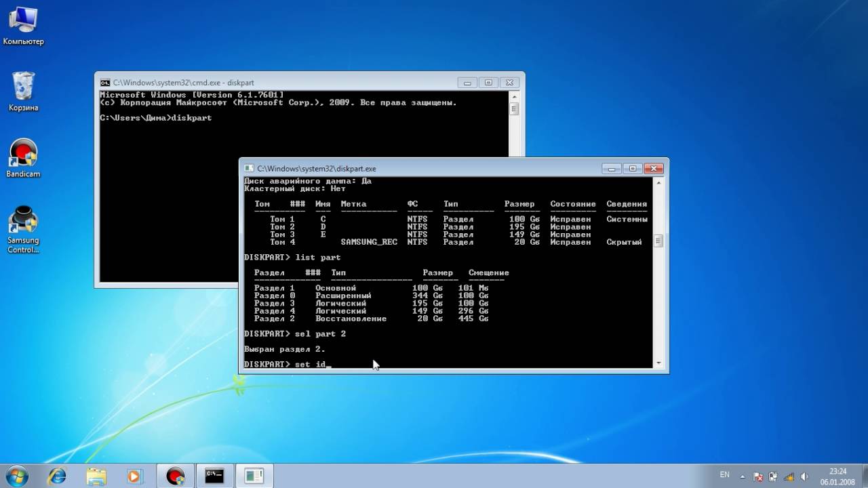Click the diskpart.exe window title text

(317, 169)
